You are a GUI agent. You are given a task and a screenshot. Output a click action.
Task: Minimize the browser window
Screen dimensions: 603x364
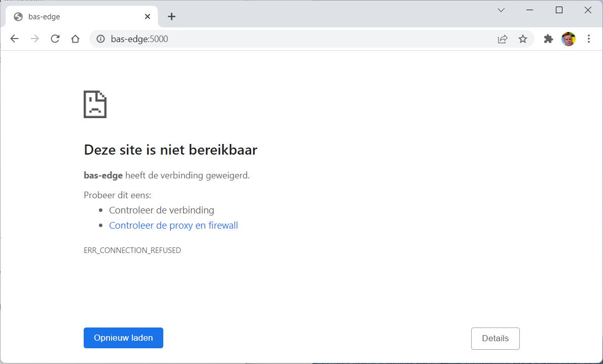click(530, 10)
